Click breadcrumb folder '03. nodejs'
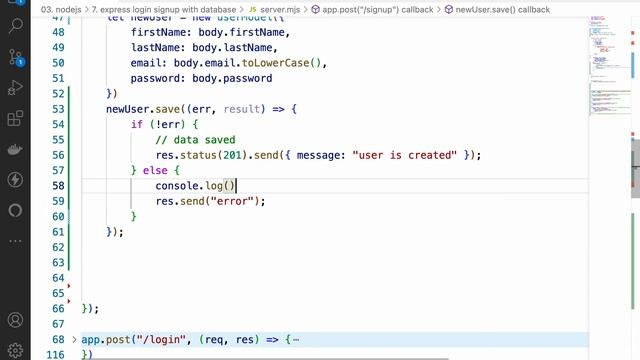Viewport: 640px width, 360px height. (x=61, y=9)
